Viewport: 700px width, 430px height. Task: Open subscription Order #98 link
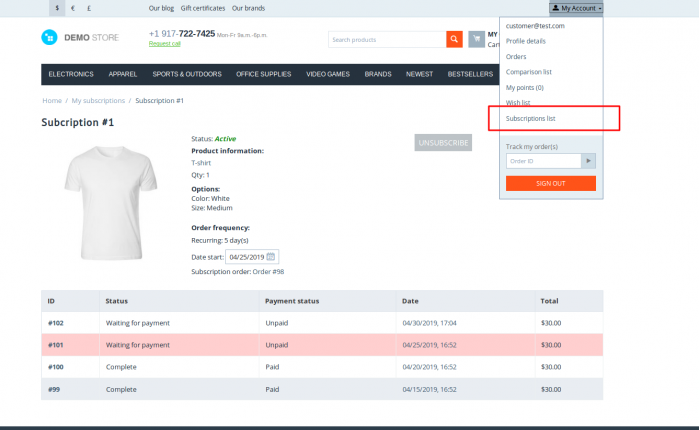268,271
